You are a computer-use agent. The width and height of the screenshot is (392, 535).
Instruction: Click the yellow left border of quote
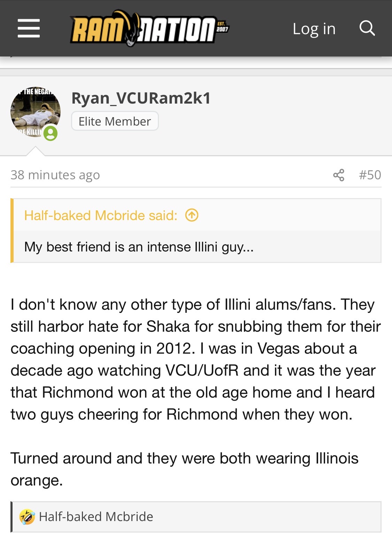pyautogui.click(x=12, y=230)
